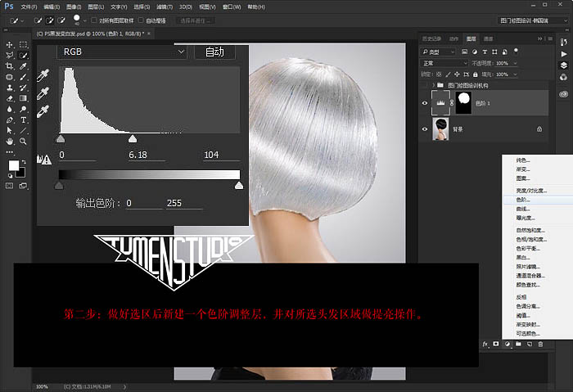Toggle Quick Mask mode icon

coord(10,186)
